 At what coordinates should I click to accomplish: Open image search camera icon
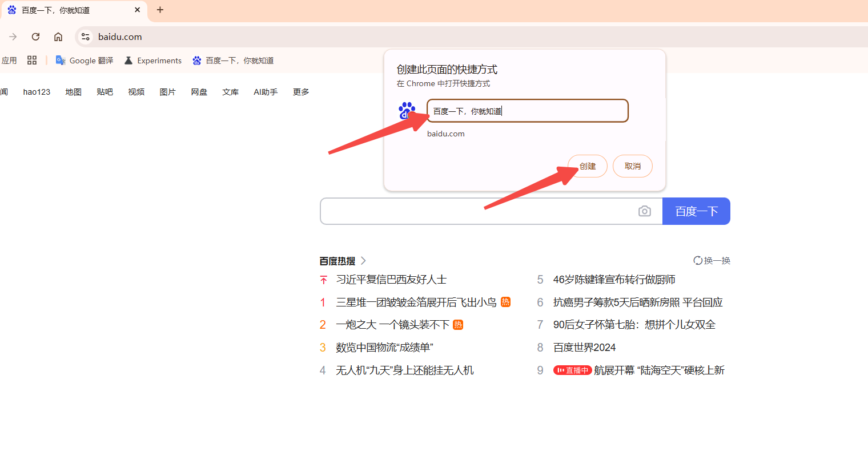pos(645,211)
